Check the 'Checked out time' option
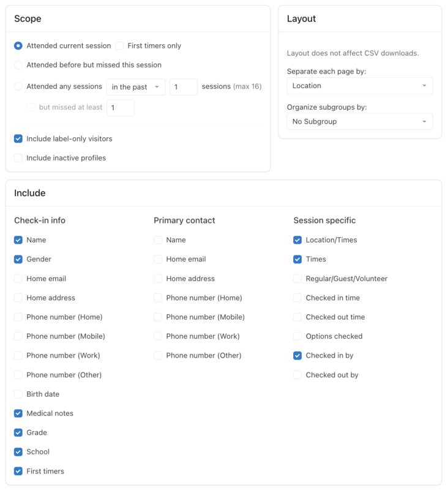 297,317
